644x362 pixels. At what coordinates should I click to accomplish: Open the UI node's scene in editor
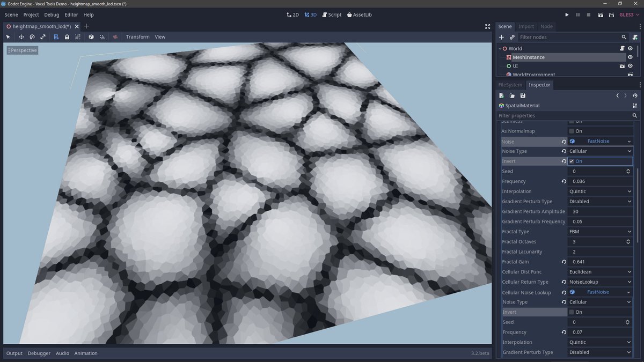tap(622, 66)
